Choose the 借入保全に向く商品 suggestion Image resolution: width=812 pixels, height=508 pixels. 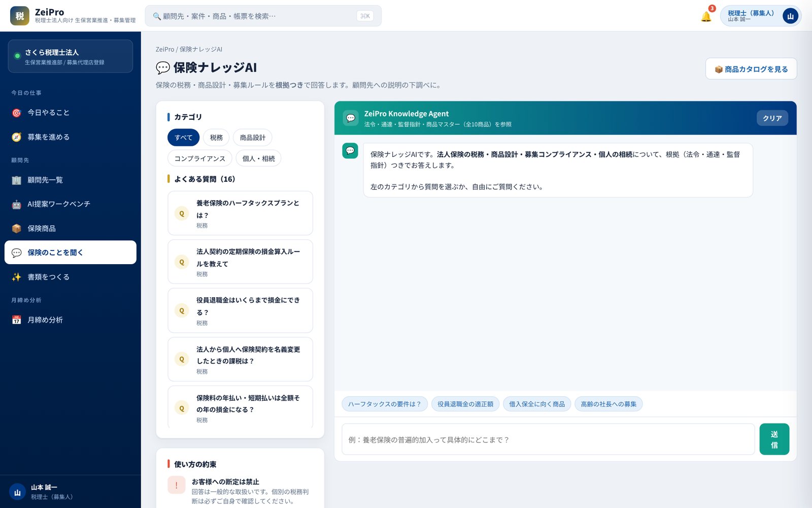coord(537,404)
